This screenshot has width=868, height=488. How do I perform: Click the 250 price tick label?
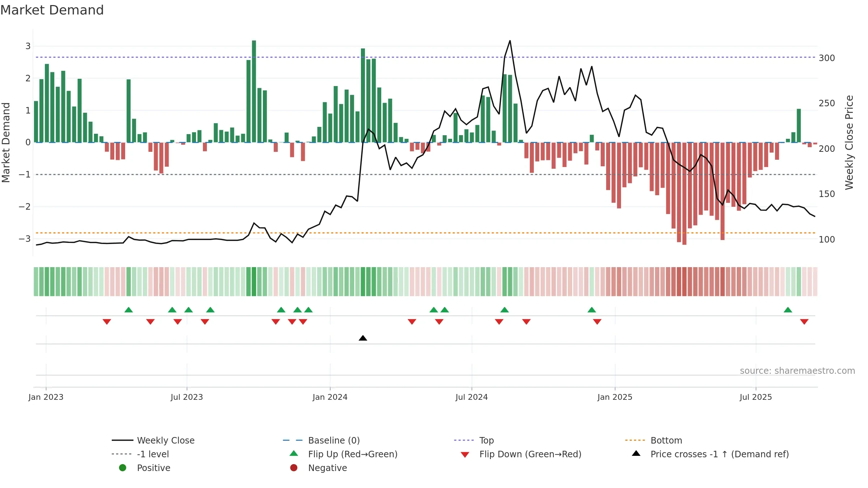[x=827, y=103]
